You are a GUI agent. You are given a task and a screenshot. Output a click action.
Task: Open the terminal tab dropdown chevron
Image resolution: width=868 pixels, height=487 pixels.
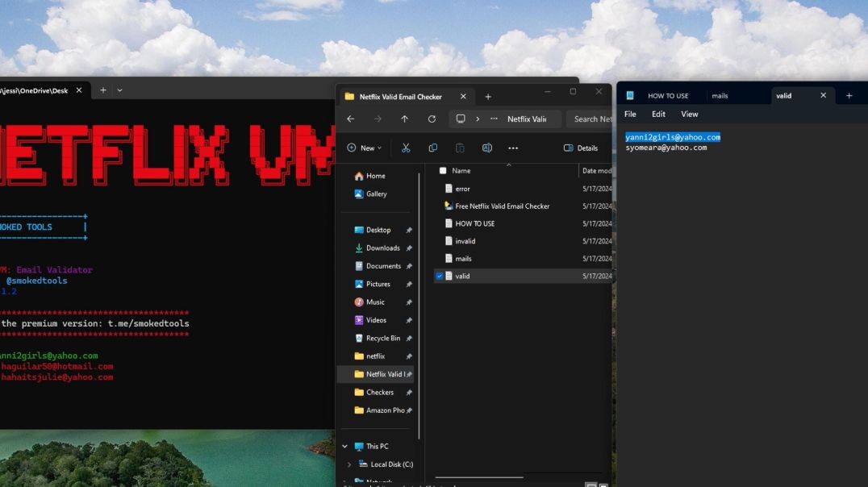[119, 90]
